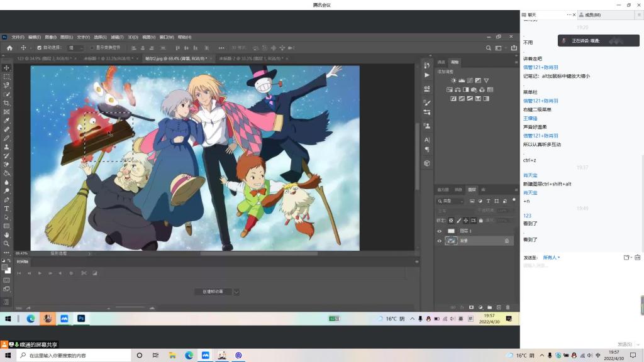Enable the 显示变换控件 checkbox
Viewport: 644px width, 362px height.
pos(92,48)
